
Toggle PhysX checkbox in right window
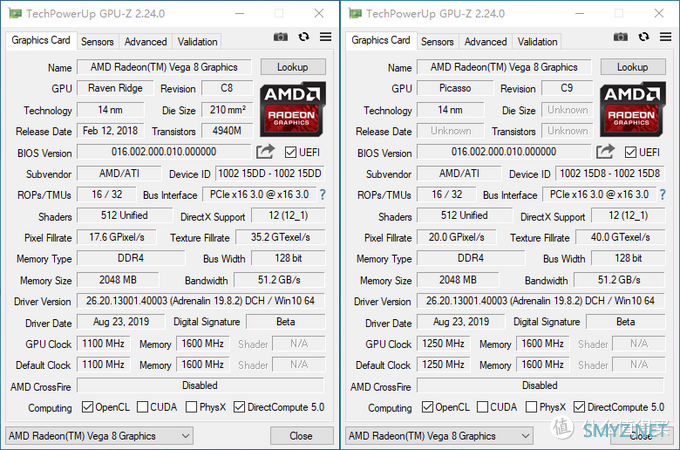click(531, 407)
